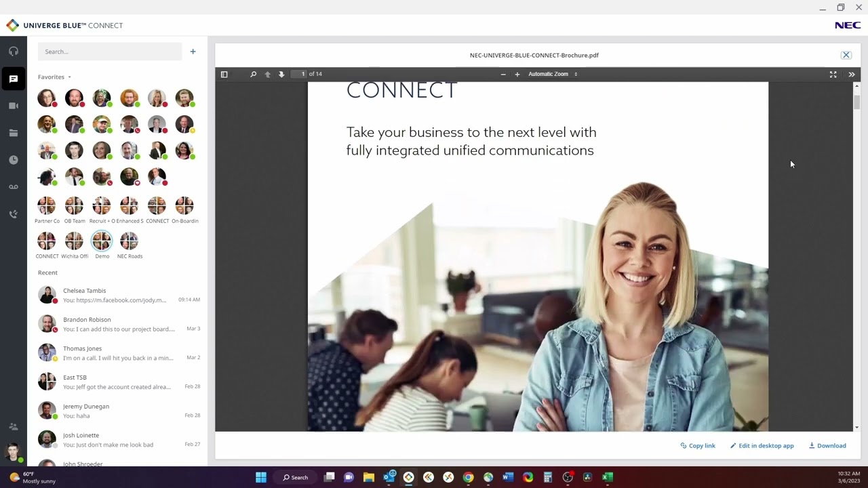Open File Explorer from taskbar

[x=369, y=477]
